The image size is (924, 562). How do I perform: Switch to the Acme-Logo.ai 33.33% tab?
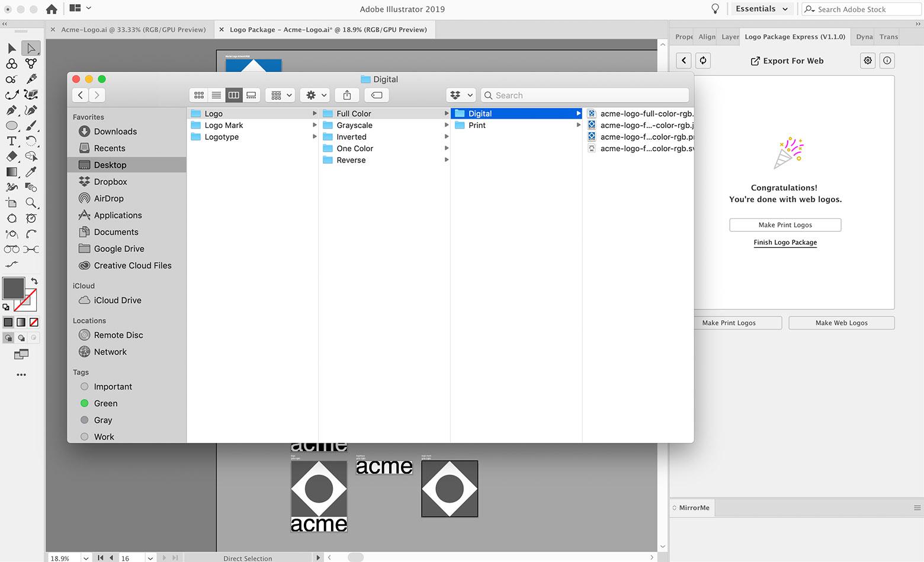coord(133,30)
